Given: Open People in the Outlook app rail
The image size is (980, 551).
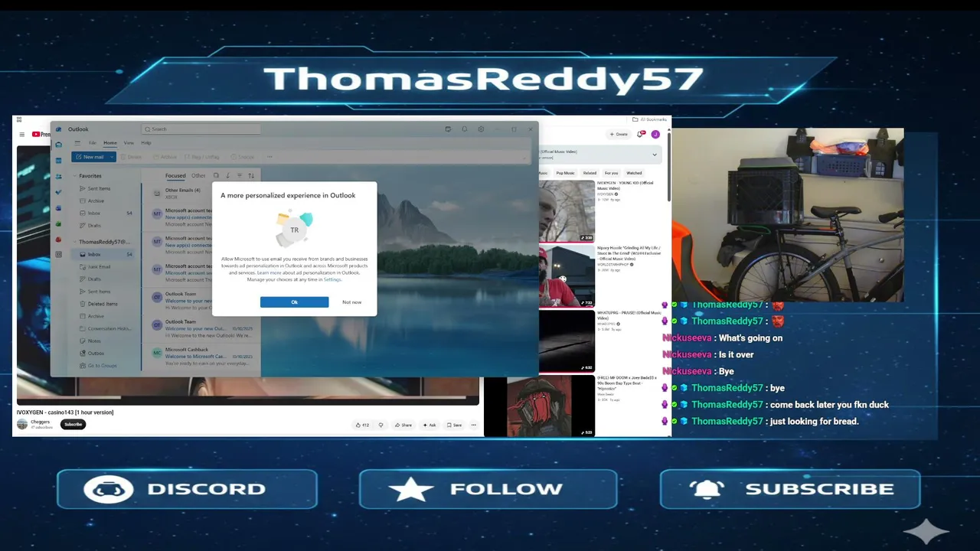Looking at the screenshot, I should coord(58,176).
